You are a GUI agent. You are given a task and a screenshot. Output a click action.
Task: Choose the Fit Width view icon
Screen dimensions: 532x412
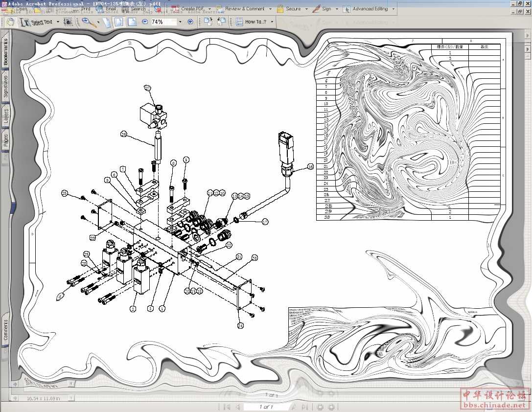pyautogui.click(x=132, y=22)
